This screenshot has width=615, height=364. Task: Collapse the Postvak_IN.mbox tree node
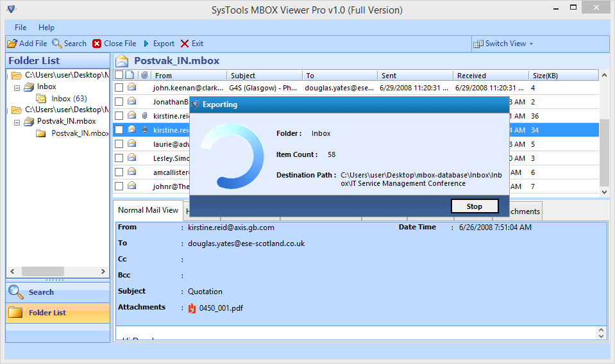17,122
